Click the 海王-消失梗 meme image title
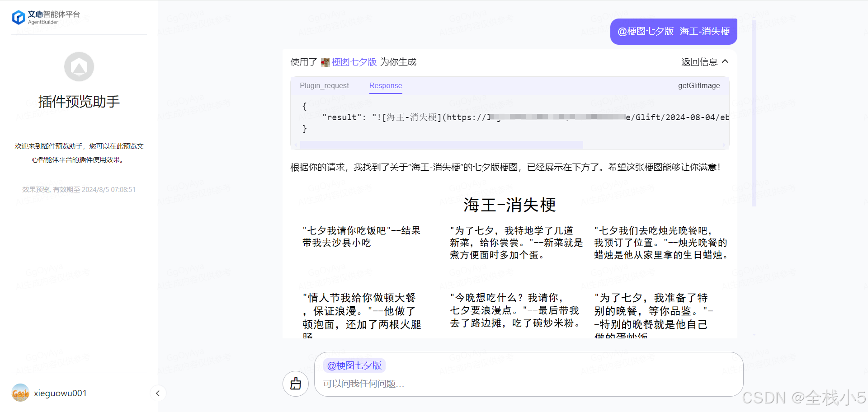This screenshot has height=412, width=868. point(509,205)
